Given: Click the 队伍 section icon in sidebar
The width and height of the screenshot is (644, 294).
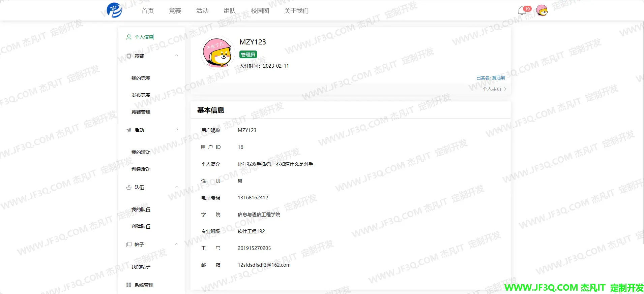Looking at the screenshot, I should coord(129,187).
